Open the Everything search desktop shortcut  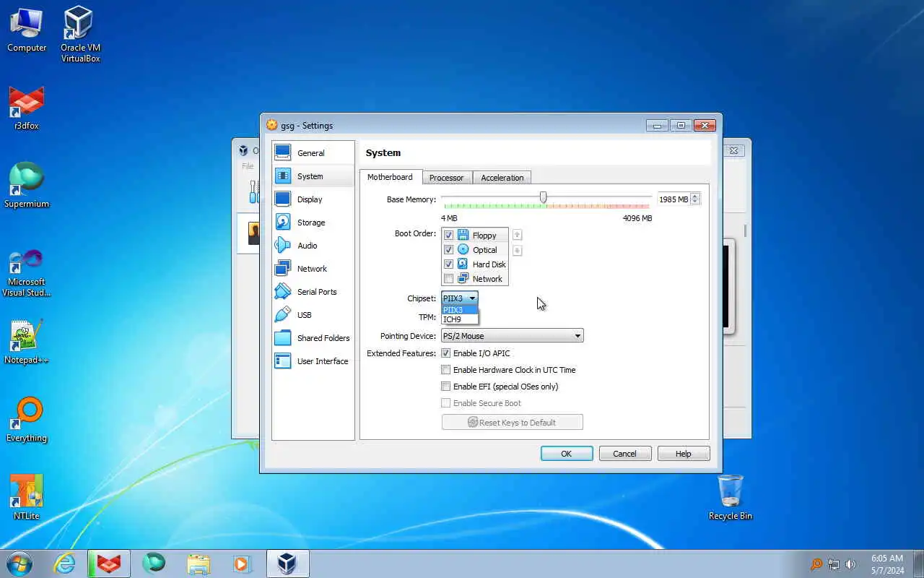click(27, 420)
